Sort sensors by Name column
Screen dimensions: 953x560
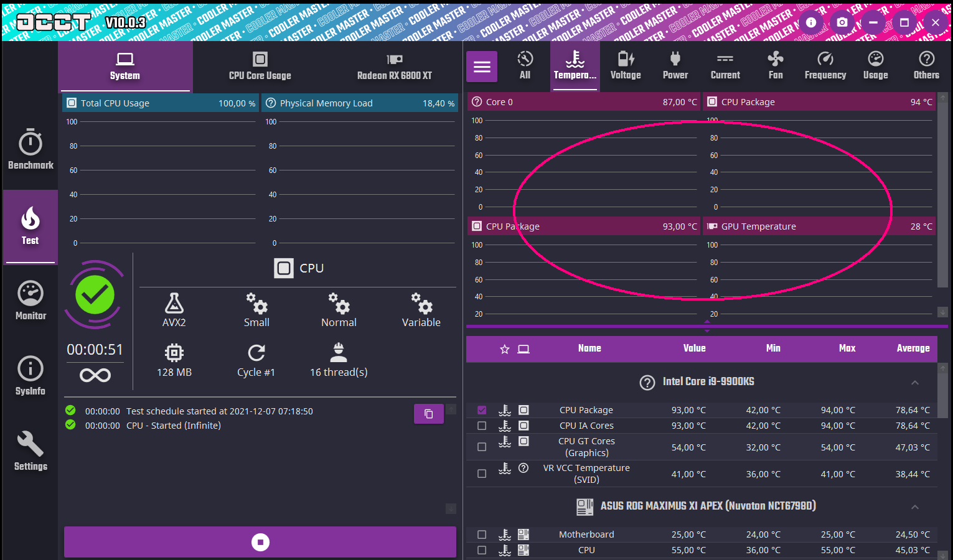point(589,348)
